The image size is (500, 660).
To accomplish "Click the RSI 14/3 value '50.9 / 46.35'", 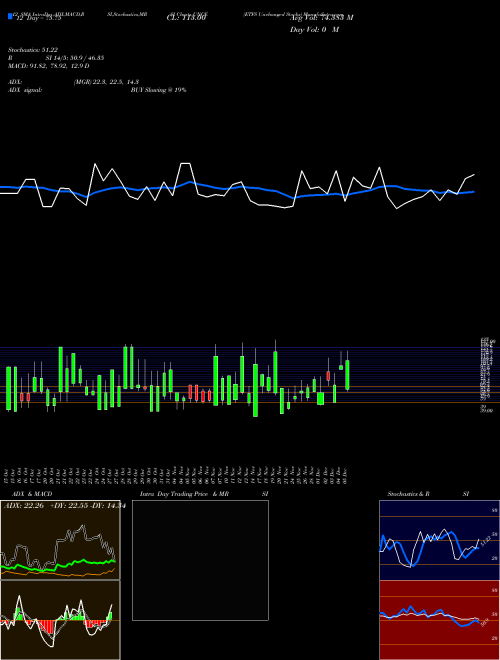I will pos(87,58).
